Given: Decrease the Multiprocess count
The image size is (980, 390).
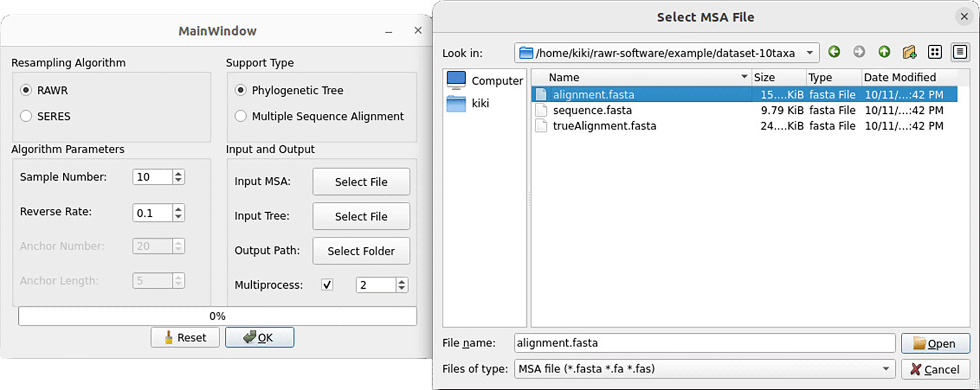Looking at the screenshot, I should coord(402,288).
